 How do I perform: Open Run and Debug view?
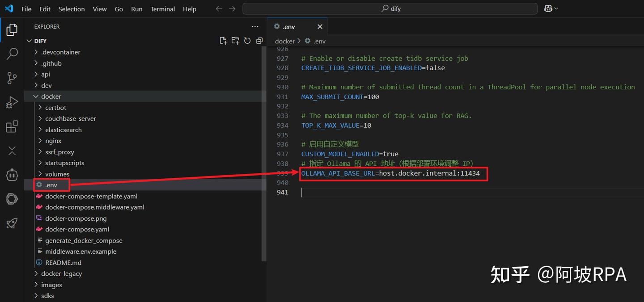coord(12,102)
